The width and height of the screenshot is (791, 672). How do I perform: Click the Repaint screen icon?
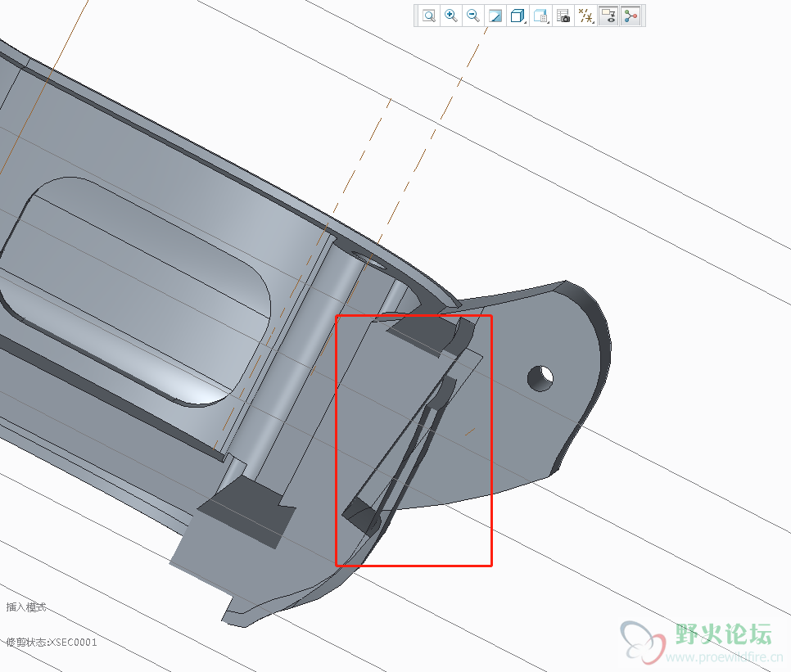pyautogui.click(x=495, y=16)
